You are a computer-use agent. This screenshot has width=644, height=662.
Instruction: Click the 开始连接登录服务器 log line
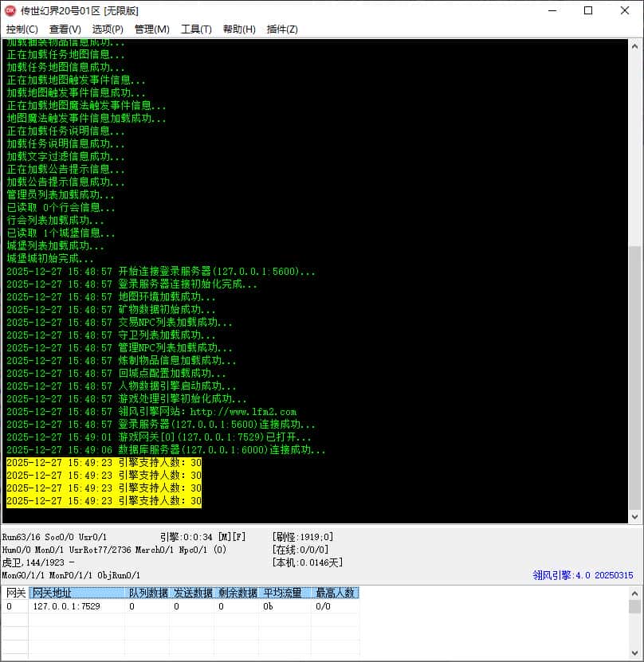tap(161, 272)
